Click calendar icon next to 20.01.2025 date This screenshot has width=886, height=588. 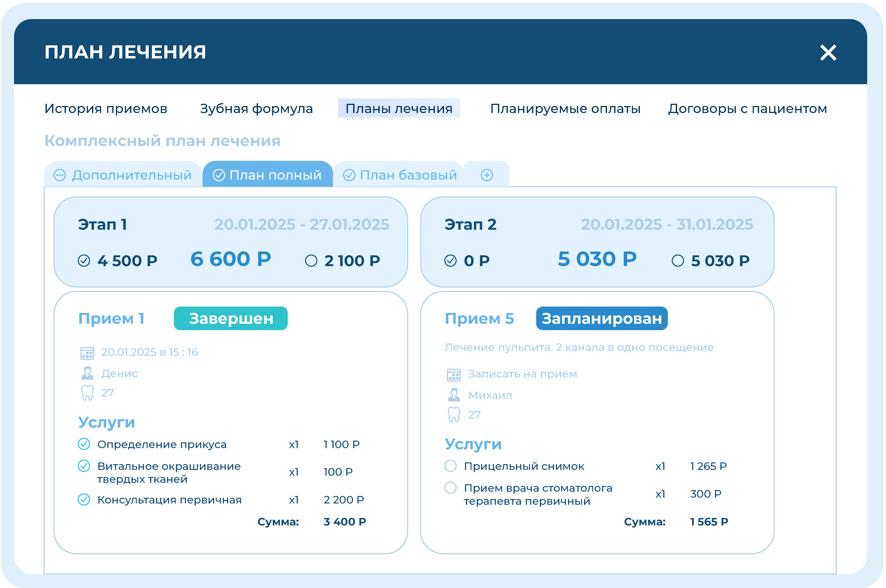coord(87,352)
